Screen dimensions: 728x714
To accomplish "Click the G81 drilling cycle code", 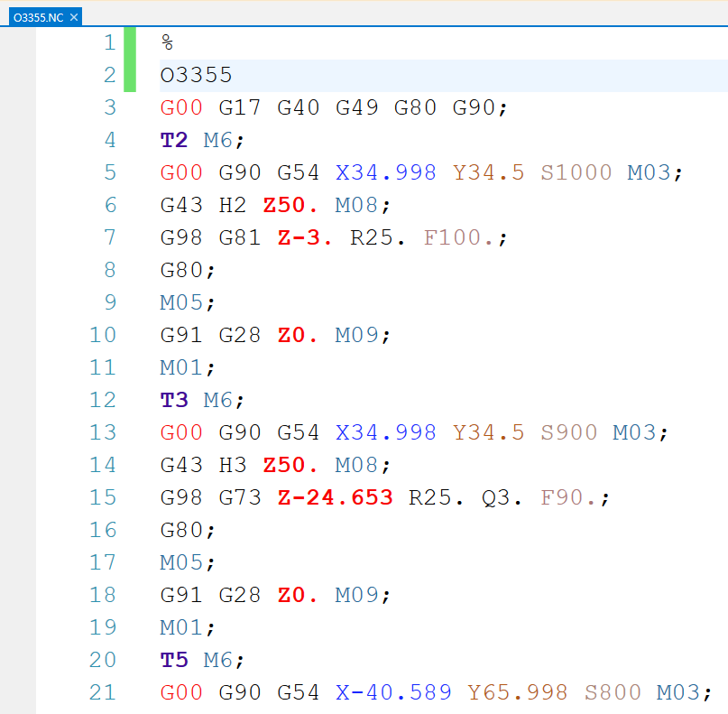I will click(x=240, y=237).
